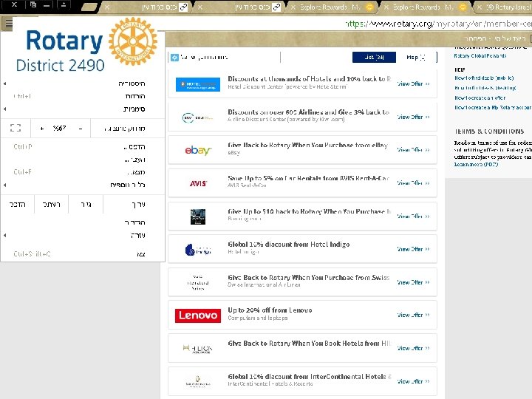The height and width of the screenshot is (399, 532).
Task: Click the Hotel Indigo logo
Action: 198,250
